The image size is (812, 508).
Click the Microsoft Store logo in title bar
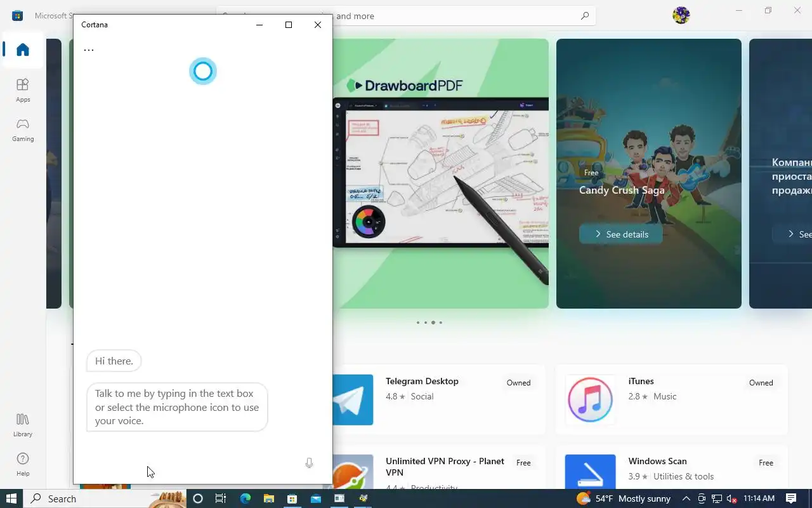point(18,15)
